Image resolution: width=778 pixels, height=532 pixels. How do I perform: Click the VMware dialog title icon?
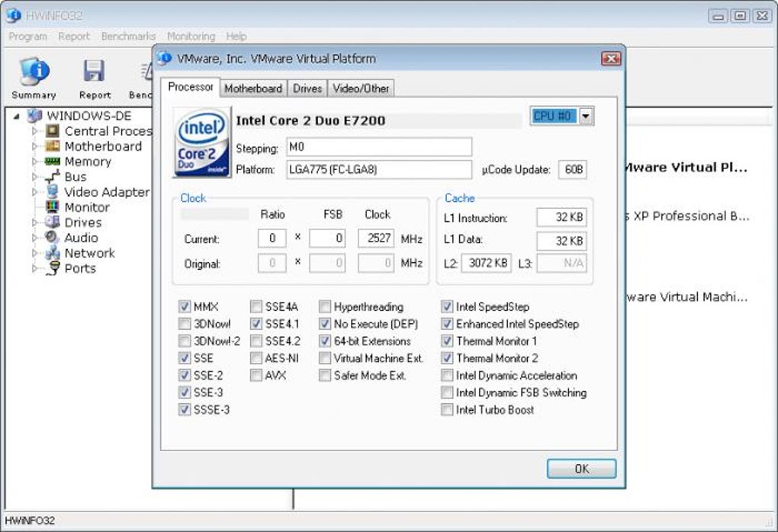point(165,58)
